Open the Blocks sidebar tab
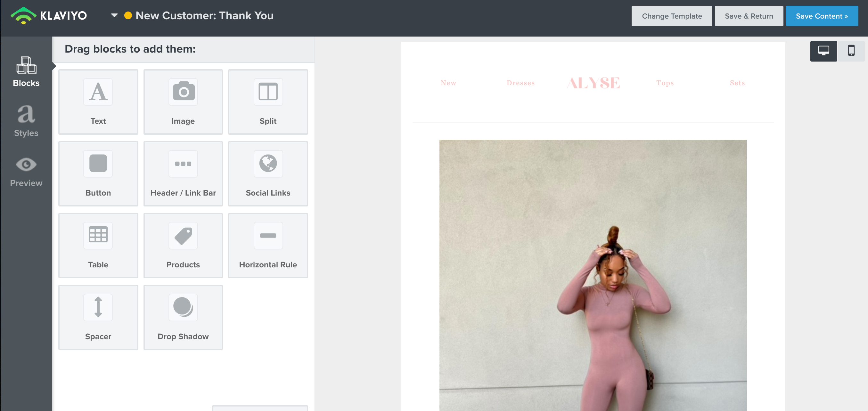The height and width of the screenshot is (411, 868). tap(26, 71)
